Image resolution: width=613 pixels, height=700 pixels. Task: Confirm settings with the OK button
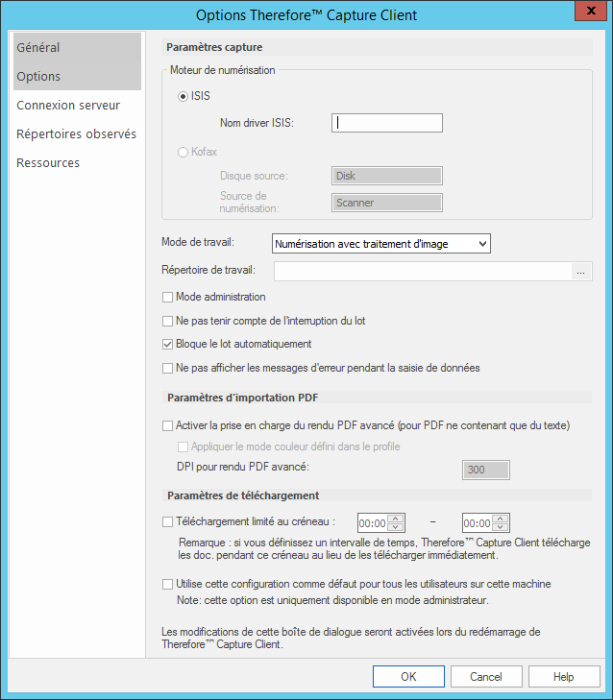(408, 677)
